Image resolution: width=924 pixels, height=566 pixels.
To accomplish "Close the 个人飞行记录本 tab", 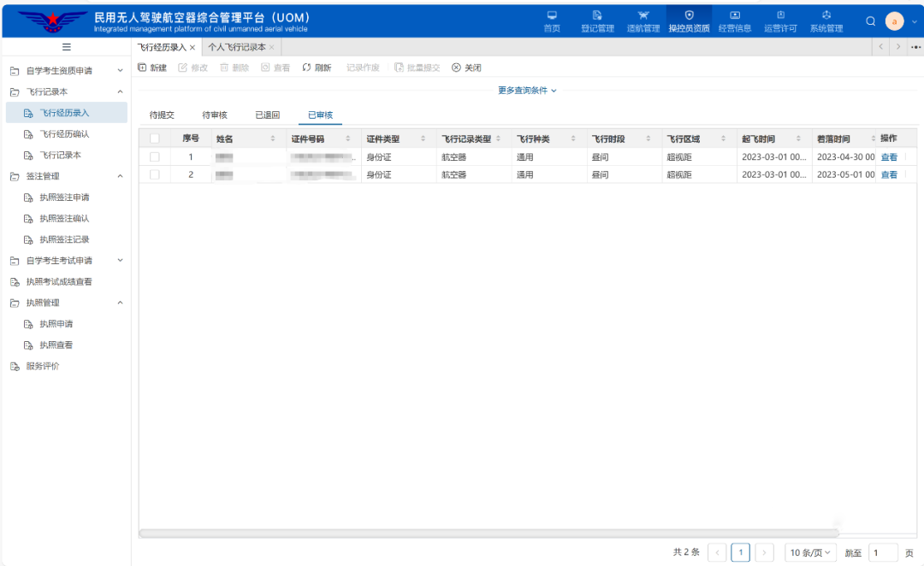I will coord(272,48).
